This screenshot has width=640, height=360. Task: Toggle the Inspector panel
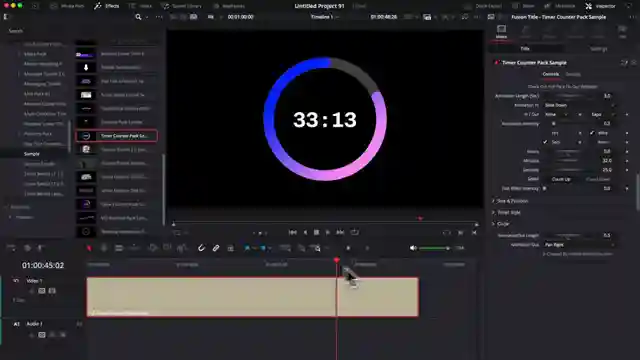(600, 6)
